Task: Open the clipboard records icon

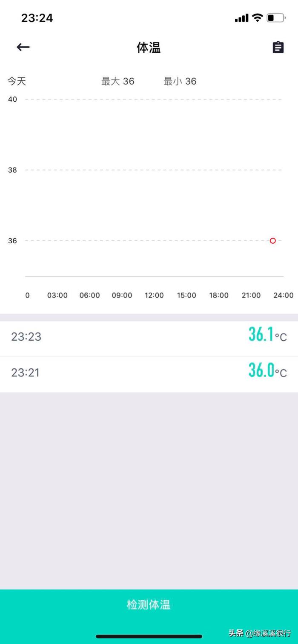Action: (278, 47)
